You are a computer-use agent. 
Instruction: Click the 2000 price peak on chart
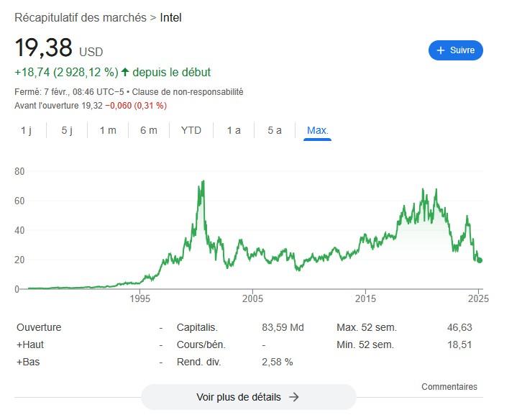(203, 182)
